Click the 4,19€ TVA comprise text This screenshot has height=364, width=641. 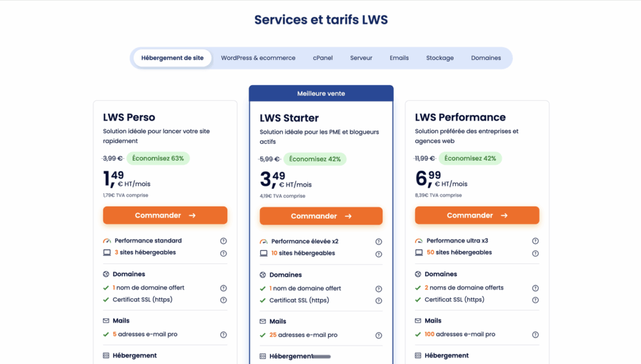click(x=282, y=196)
